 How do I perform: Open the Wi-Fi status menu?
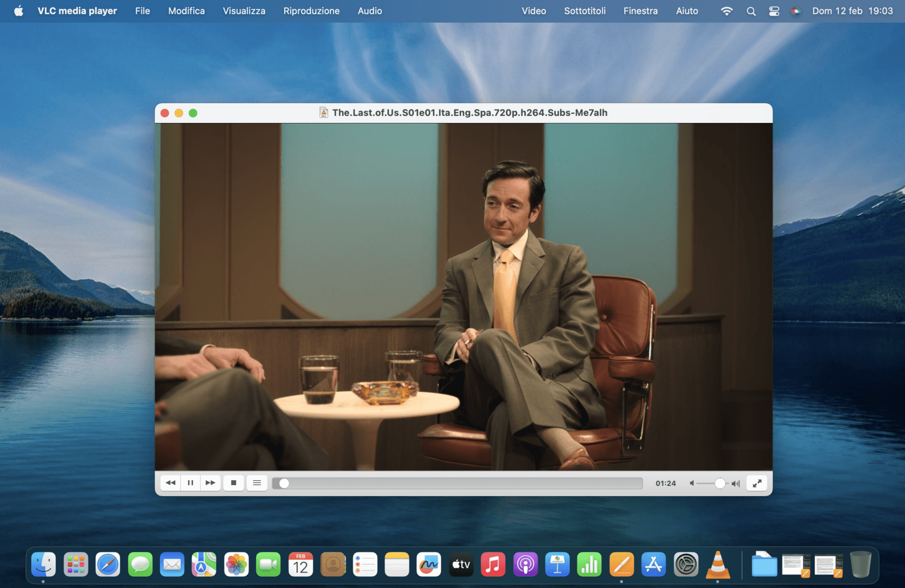coord(727,11)
